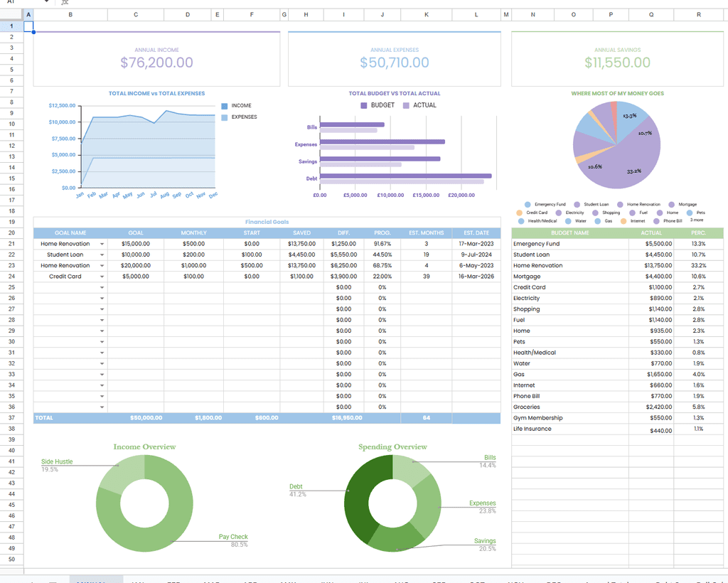
Task: Select column K header
Action: tap(427, 15)
